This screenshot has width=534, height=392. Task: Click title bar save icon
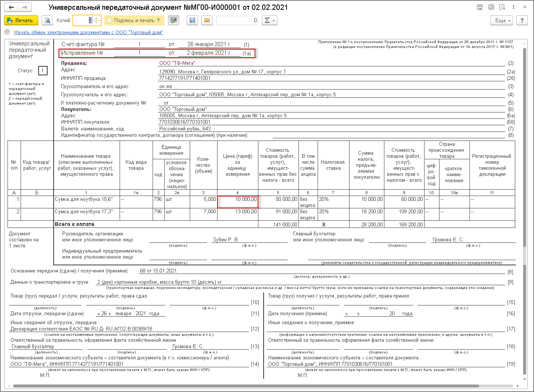pyautogui.click(x=480, y=7)
